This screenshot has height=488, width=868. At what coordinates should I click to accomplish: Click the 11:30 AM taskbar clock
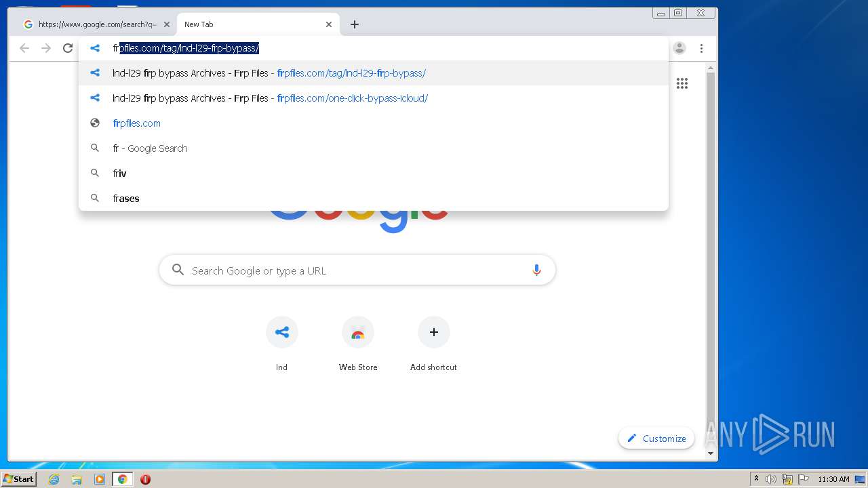(833, 479)
